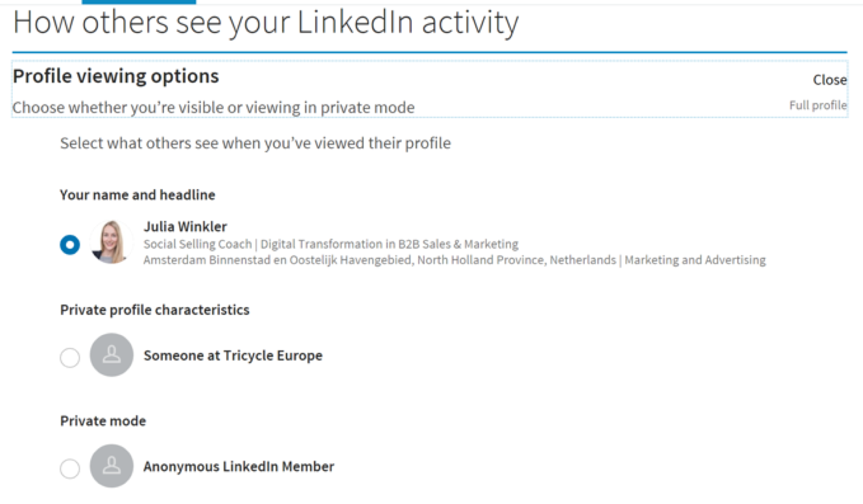Click the Private mode heading
The width and height of the screenshot is (863, 504).
point(103,421)
